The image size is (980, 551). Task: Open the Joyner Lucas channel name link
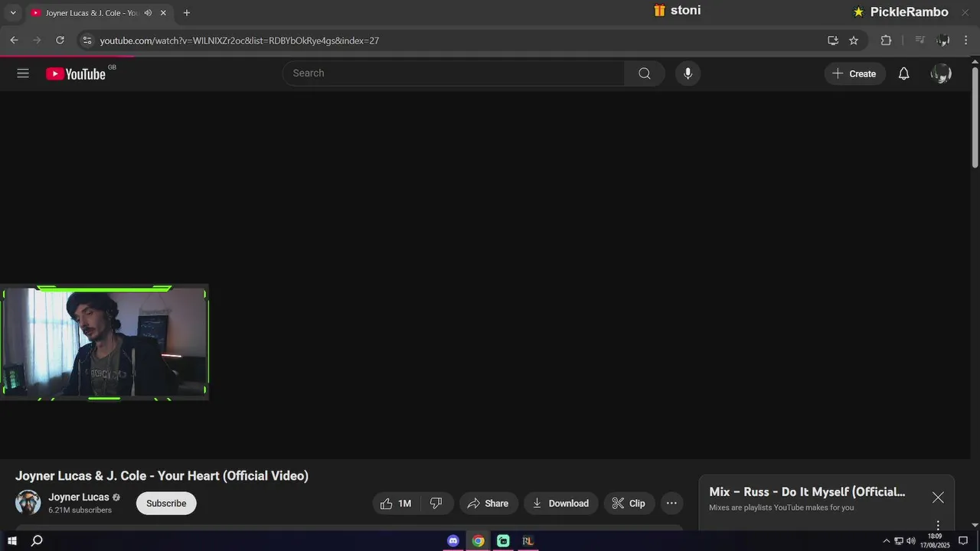click(79, 497)
